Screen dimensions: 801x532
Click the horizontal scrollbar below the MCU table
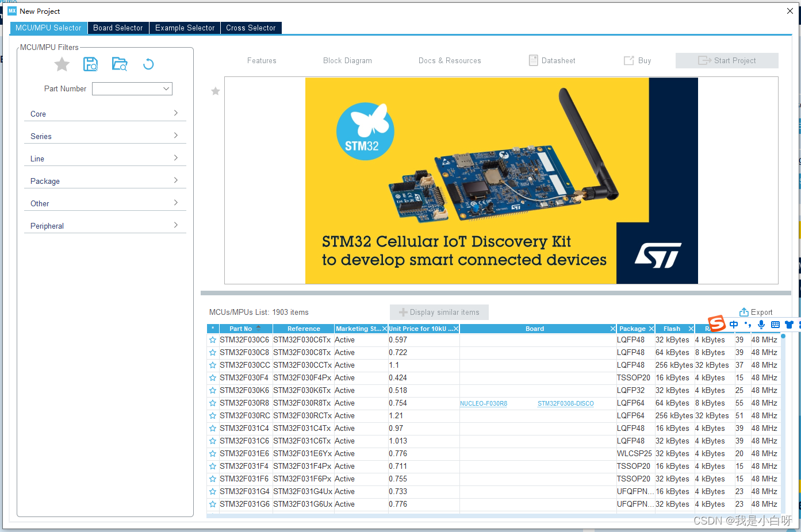pos(495,515)
